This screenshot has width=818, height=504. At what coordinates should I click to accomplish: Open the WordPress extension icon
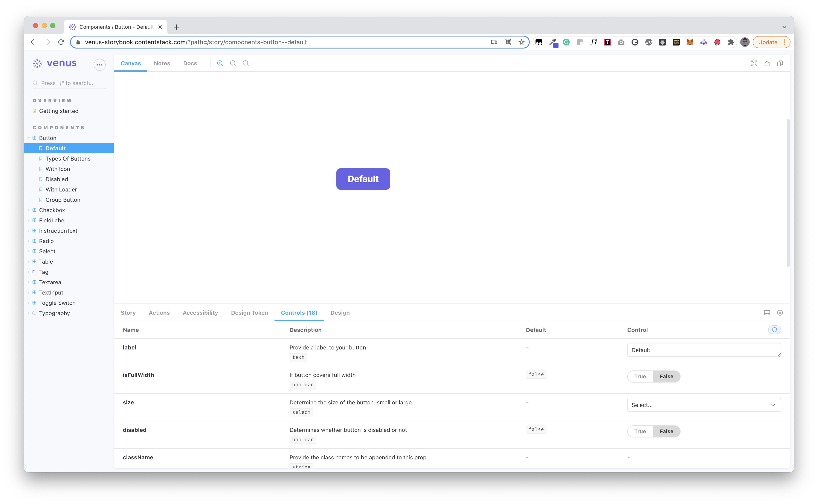(x=649, y=42)
